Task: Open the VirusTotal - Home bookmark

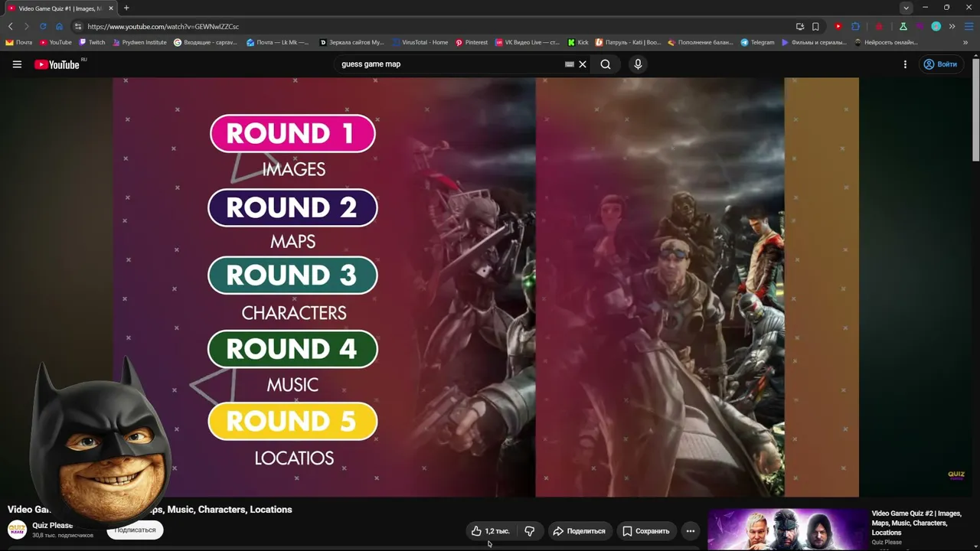Action: click(x=420, y=42)
